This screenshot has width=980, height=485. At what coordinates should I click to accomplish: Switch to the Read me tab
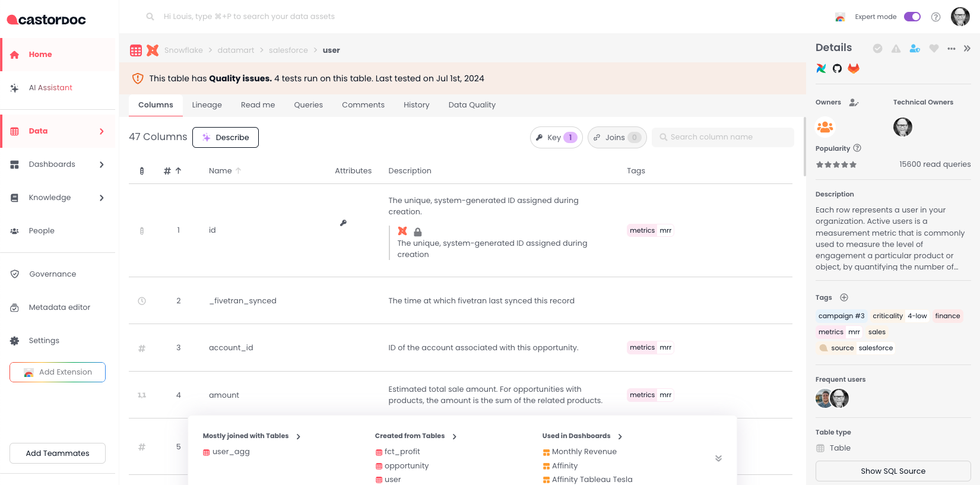click(x=258, y=105)
